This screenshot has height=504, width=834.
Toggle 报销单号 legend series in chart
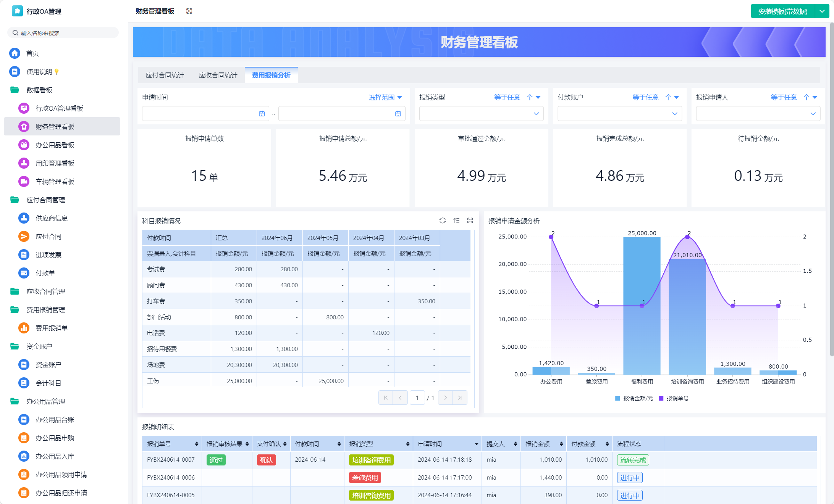pos(674,398)
